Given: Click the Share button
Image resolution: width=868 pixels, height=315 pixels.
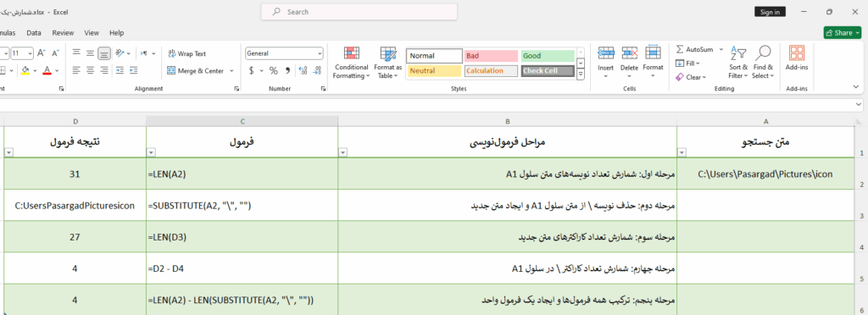Looking at the screenshot, I should click(843, 33).
